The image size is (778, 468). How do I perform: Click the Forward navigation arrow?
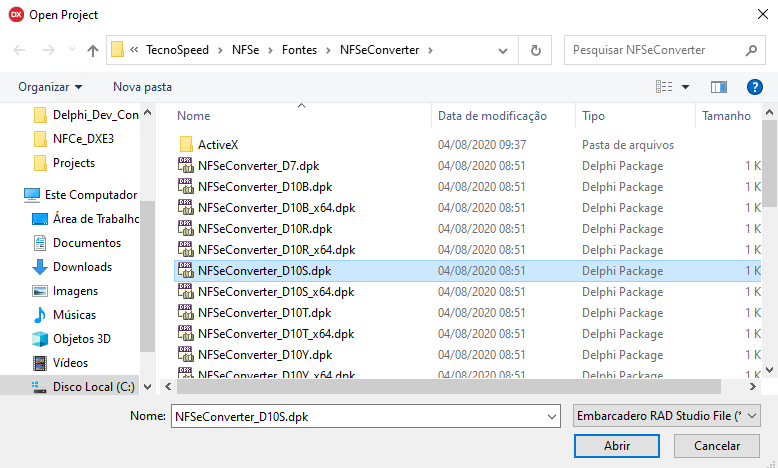tap(49, 50)
